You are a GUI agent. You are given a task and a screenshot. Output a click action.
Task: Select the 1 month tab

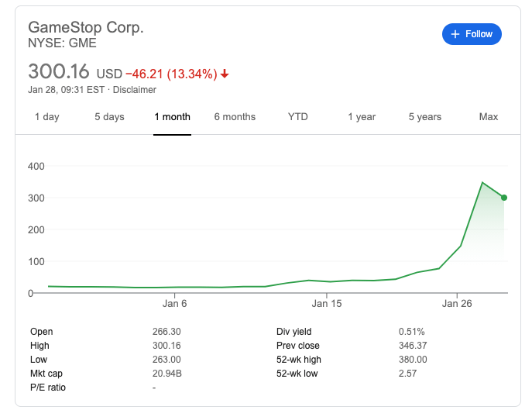pyautogui.click(x=172, y=117)
